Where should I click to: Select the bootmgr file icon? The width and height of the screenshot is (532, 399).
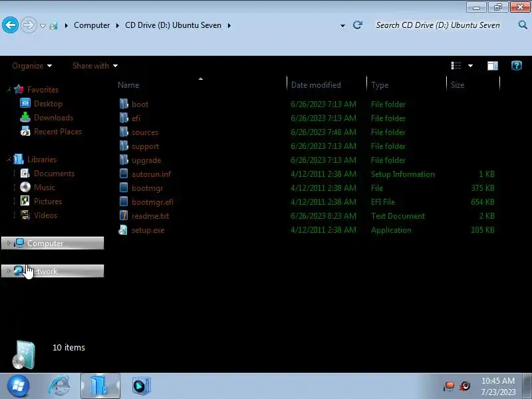(124, 188)
